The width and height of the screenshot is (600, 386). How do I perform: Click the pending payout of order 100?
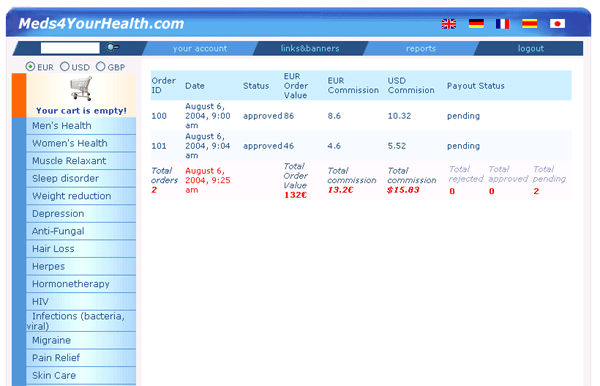[x=463, y=116]
